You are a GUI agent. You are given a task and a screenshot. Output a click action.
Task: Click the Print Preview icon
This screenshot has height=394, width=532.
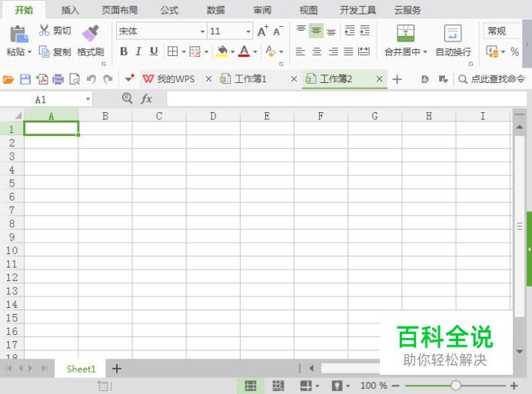pyautogui.click(x=75, y=79)
